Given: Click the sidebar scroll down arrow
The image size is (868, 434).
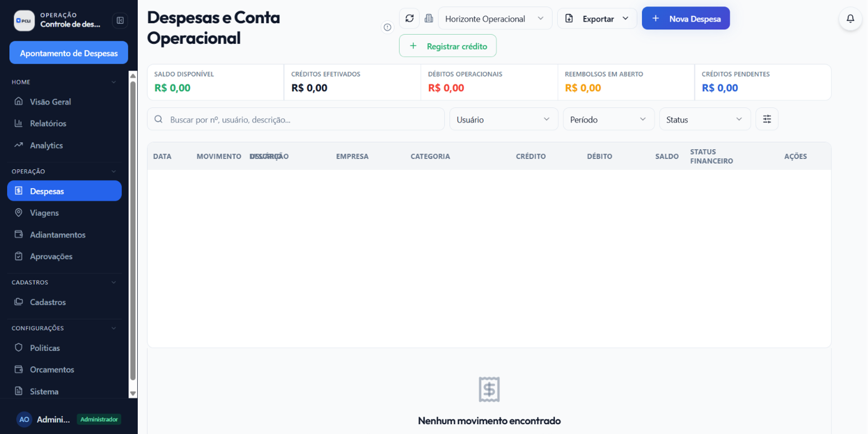Looking at the screenshot, I should (133, 394).
